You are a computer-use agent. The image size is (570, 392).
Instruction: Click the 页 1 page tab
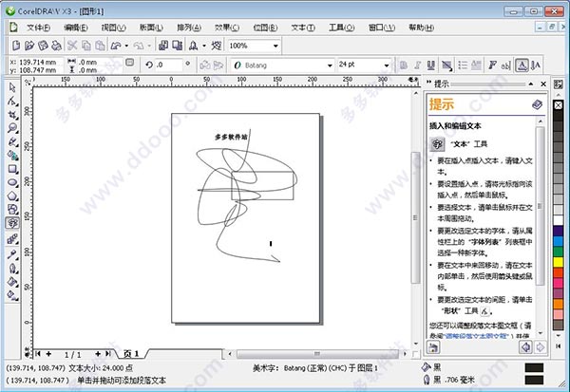(131, 353)
